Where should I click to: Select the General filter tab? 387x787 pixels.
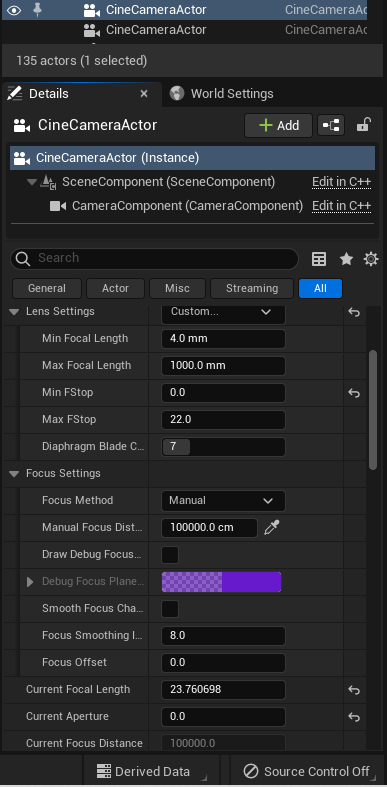pos(47,289)
